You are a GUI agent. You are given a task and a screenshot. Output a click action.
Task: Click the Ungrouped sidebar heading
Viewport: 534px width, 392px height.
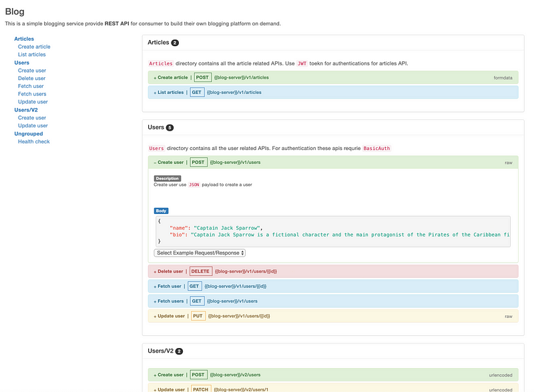pos(28,133)
